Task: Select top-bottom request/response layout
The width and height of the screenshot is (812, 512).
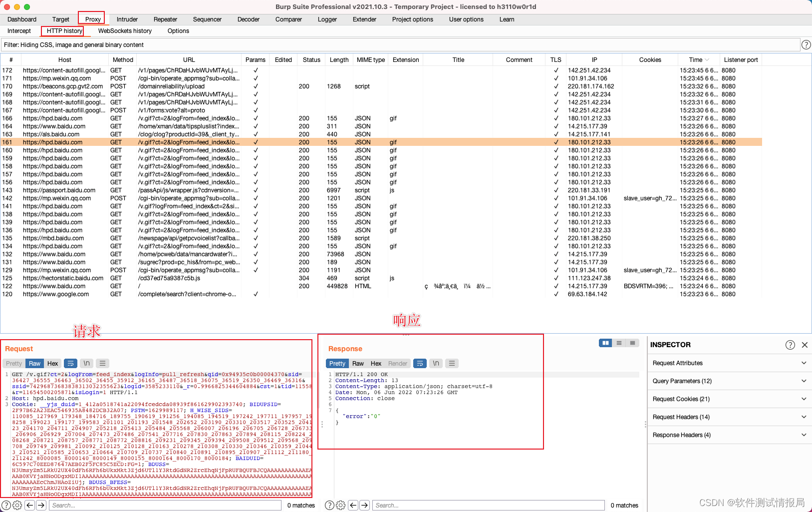Action: 619,343
